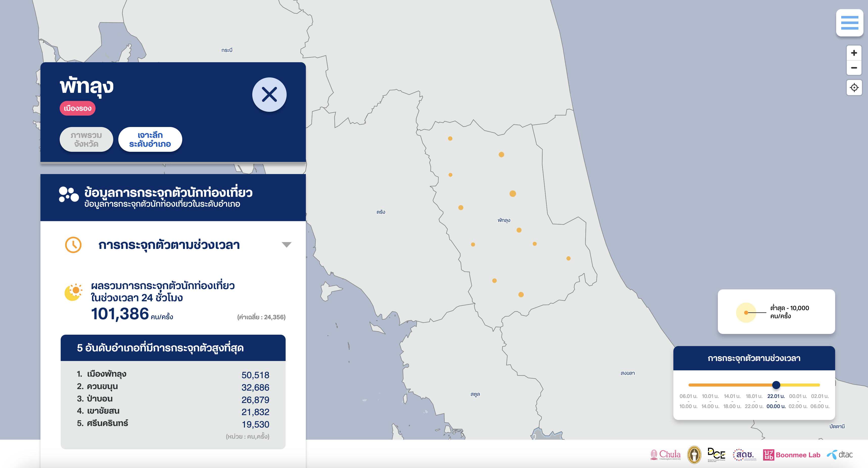
Task: Zoom out with the minus button
Action: point(854,68)
